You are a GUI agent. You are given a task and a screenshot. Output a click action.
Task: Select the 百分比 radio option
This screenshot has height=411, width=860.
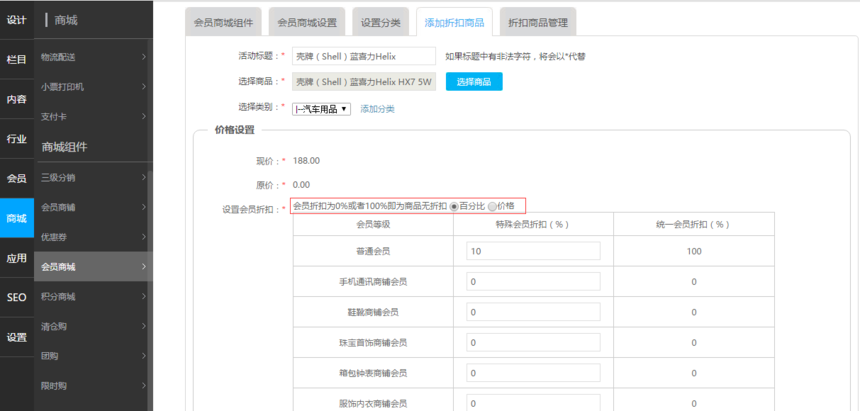pyautogui.click(x=454, y=206)
